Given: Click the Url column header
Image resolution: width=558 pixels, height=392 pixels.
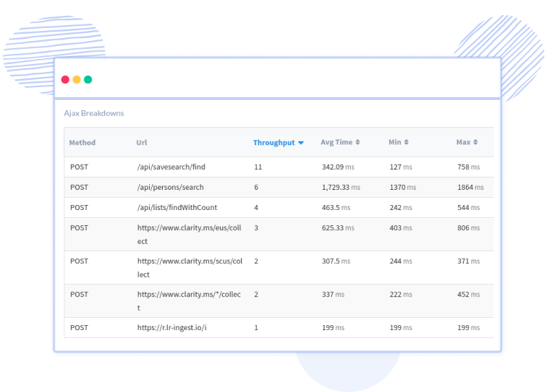Looking at the screenshot, I should tap(142, 142).
